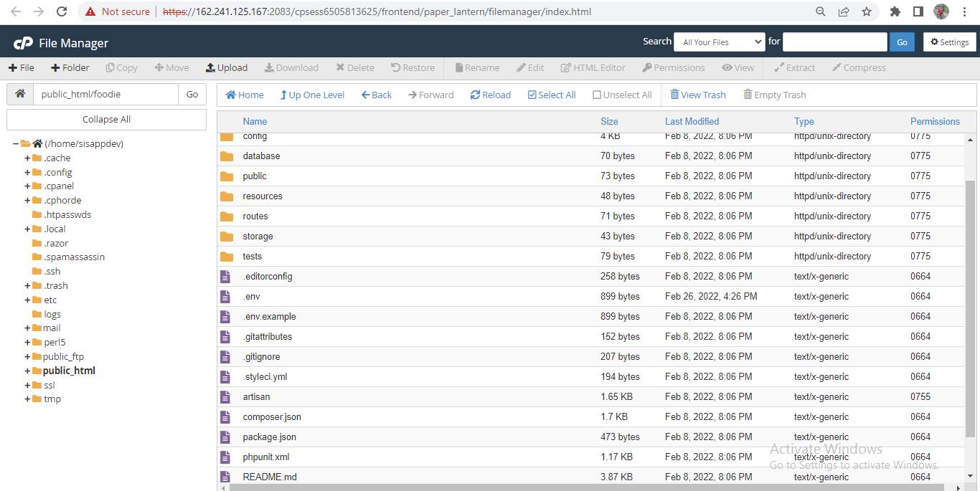Screen dimensions: 980x491
Task: Open browser extensions puzzle icon
Action: coord(895,11)
